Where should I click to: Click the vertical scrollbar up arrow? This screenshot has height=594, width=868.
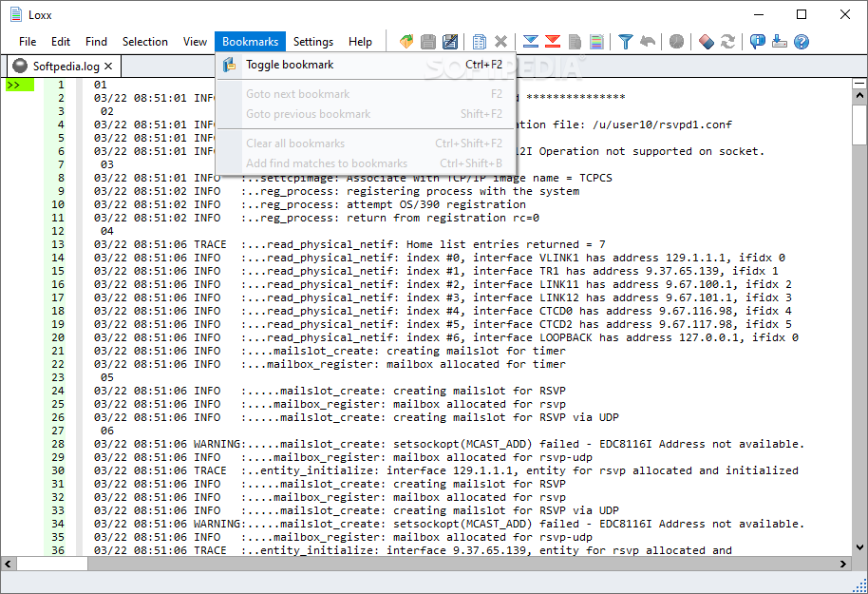pos(859,96)
